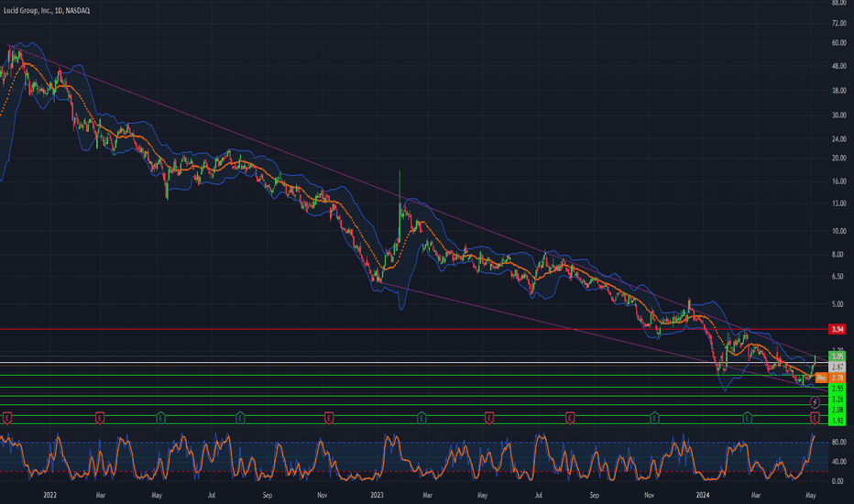The height and width of the screenshot is (504, 854).
Task: Select the green 2.26 level label
Action: [838, 400]
